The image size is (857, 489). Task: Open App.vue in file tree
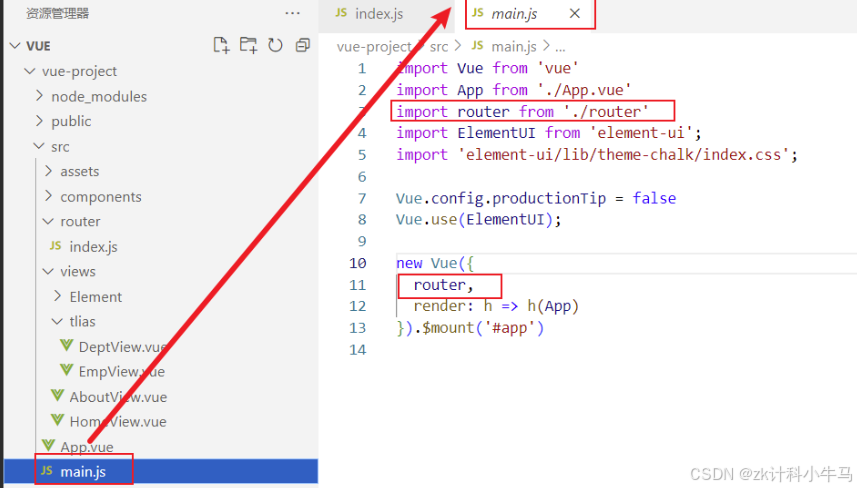(78, 446)
